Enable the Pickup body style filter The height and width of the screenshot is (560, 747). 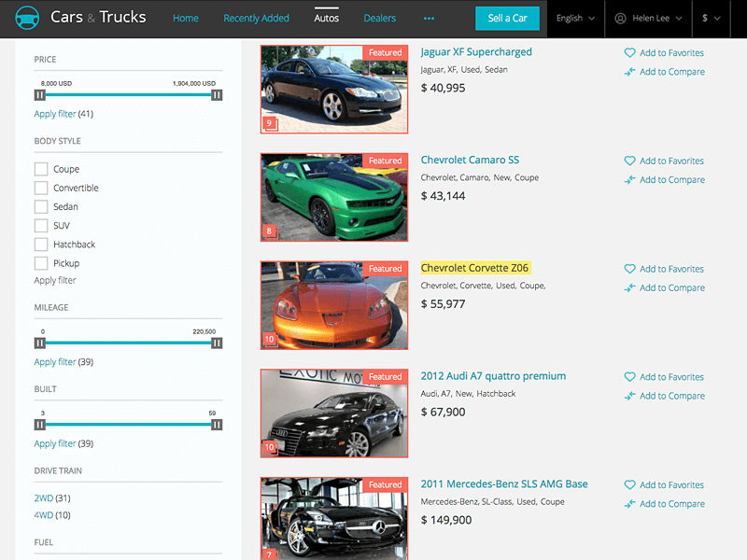41,263
